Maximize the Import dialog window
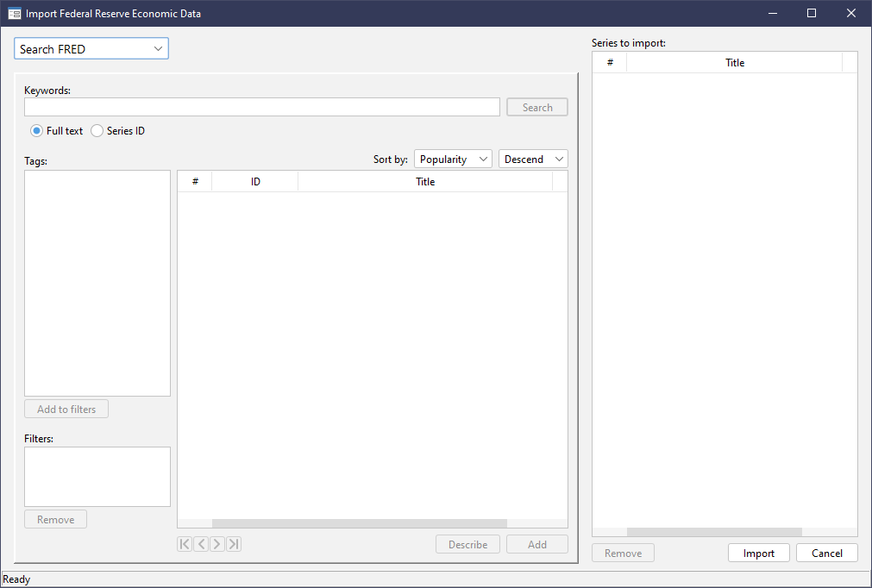Viewport: 872px width, 588px height. [812, 13]
